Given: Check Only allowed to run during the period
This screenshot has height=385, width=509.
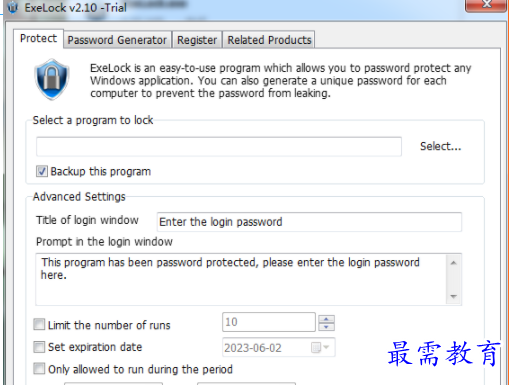Looking at the screenshot, I should pos(39,369).
